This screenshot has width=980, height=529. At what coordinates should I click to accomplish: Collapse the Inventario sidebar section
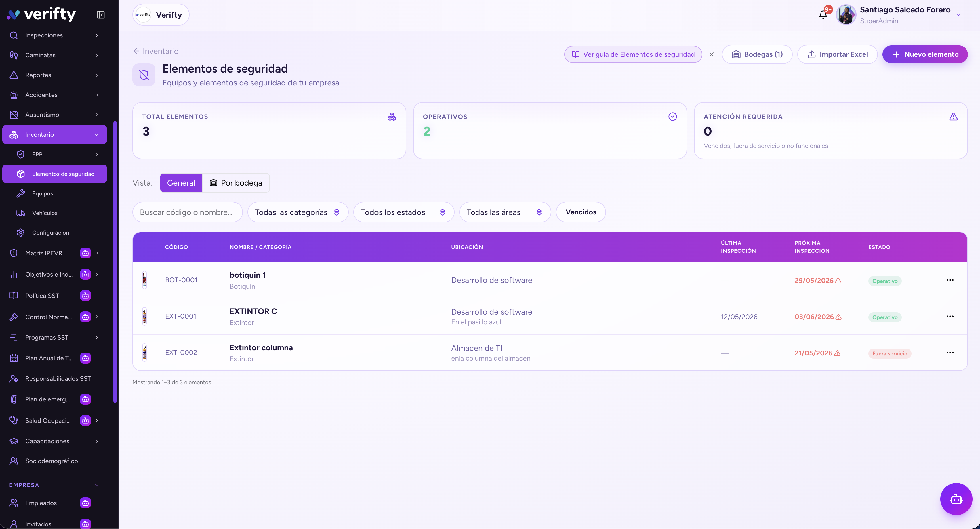pyautogui.click(x=55, y=134)
